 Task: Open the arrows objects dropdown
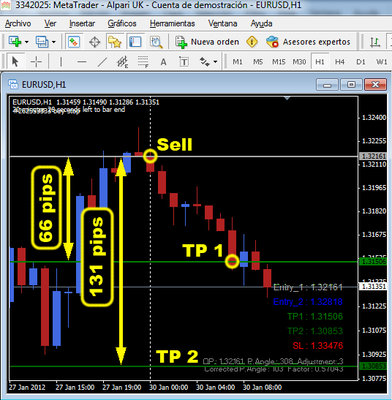point(215,62)
